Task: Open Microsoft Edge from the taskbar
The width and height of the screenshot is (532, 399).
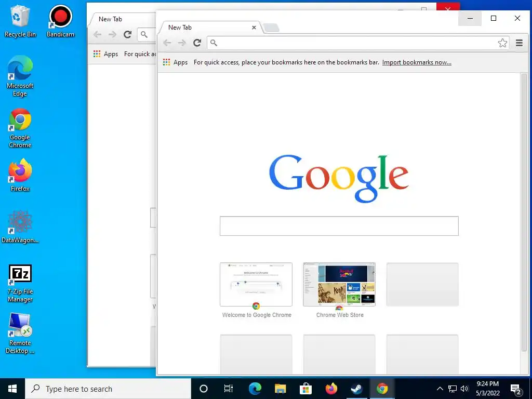Action: pos(255,389)
